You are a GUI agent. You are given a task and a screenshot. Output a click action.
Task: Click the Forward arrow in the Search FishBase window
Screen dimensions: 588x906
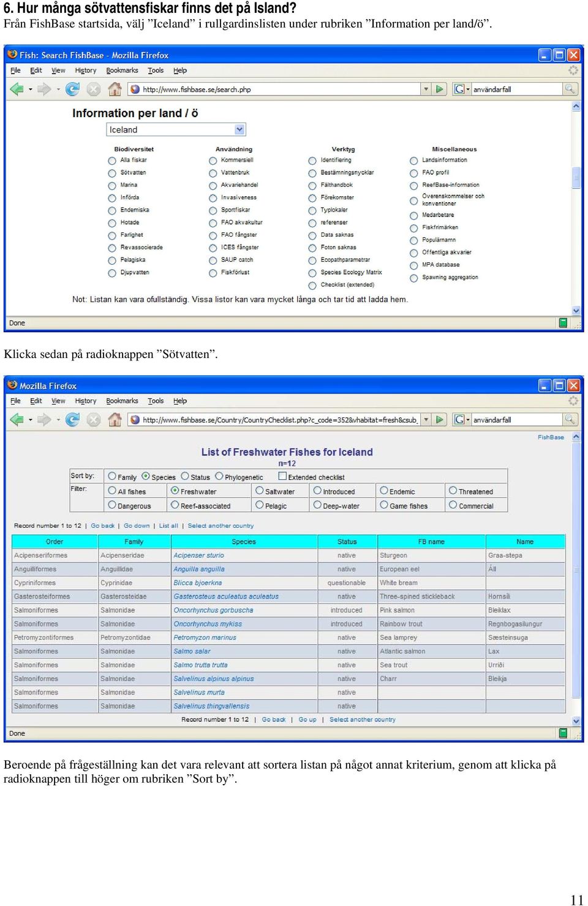pyautogui.click(x=43, y=89)
